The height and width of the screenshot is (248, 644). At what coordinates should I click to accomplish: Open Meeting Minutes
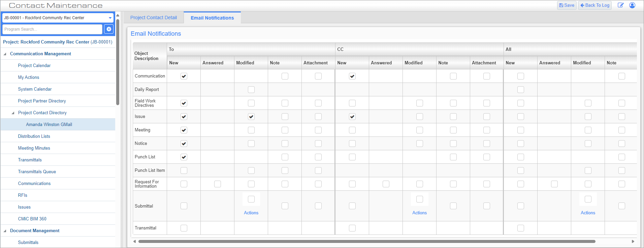tap(34, 148)
